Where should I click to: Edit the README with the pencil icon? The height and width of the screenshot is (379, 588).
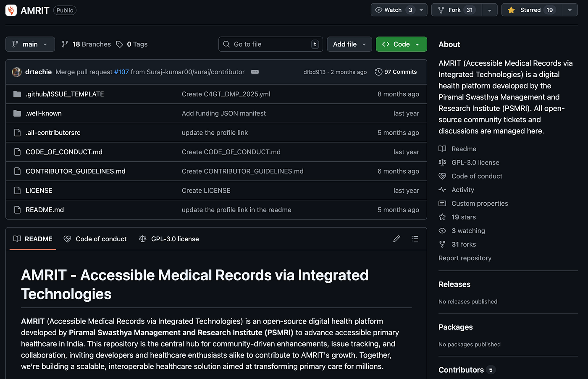pyautogui.click(x=396, y=239)
